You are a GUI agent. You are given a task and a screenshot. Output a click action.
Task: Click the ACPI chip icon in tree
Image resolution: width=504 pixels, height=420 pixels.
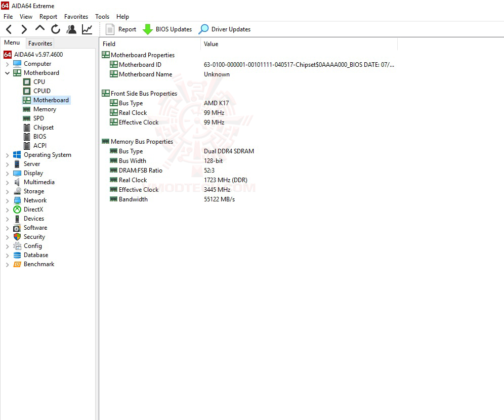[27, 146]
